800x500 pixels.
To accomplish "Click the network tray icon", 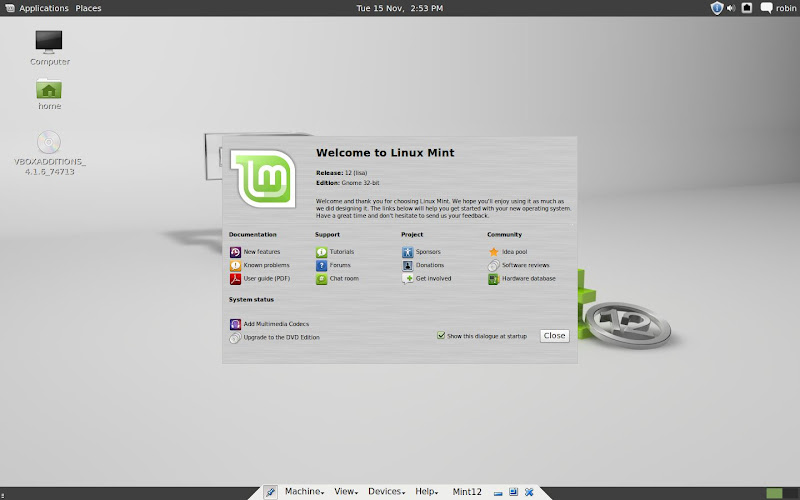I will [746, 8].
